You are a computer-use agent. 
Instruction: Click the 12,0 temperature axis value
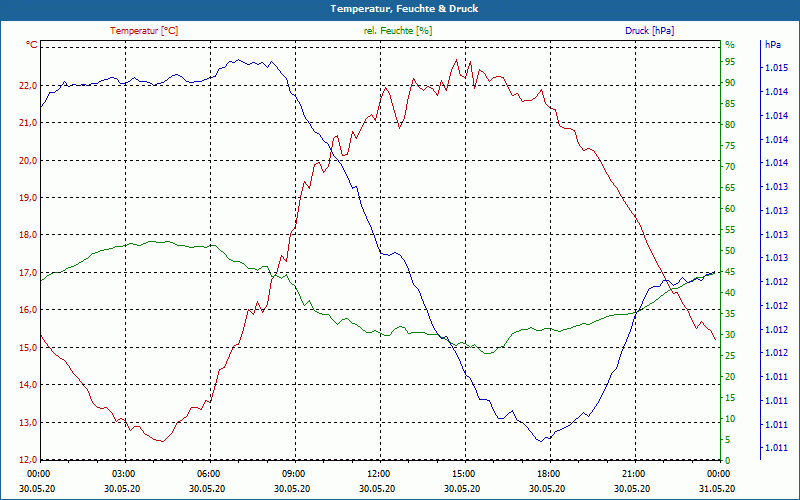click(28, 460)
